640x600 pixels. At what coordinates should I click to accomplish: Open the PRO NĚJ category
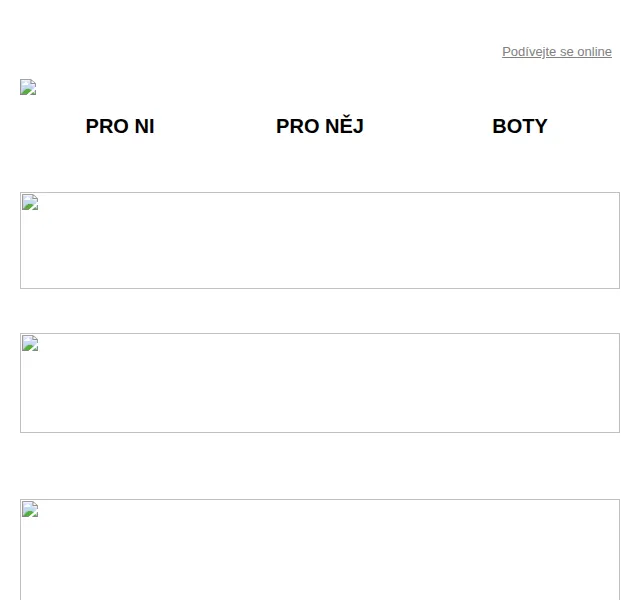(320, 126)
